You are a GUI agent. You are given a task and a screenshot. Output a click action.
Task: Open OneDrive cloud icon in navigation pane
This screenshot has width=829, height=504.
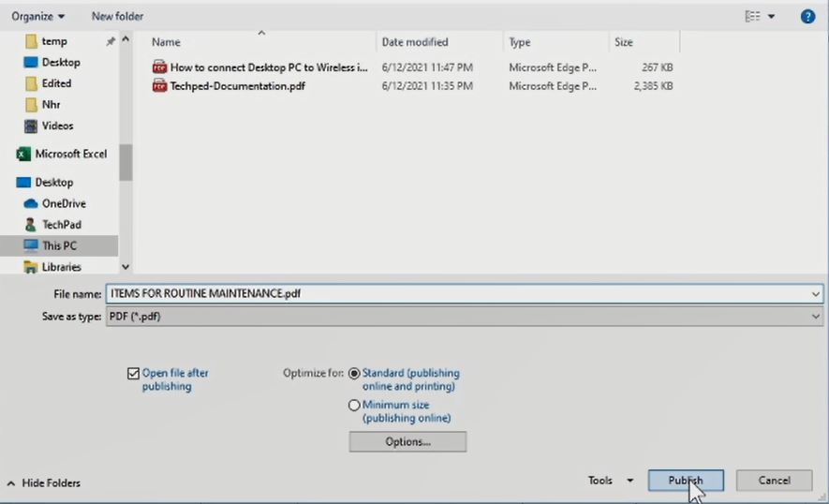(x=30, y=203)
